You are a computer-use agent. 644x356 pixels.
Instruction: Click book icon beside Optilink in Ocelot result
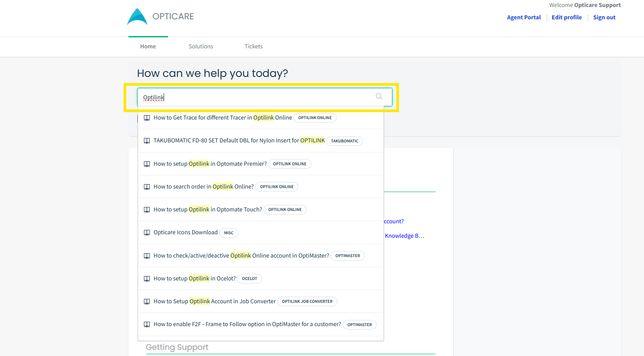[147, 279]
